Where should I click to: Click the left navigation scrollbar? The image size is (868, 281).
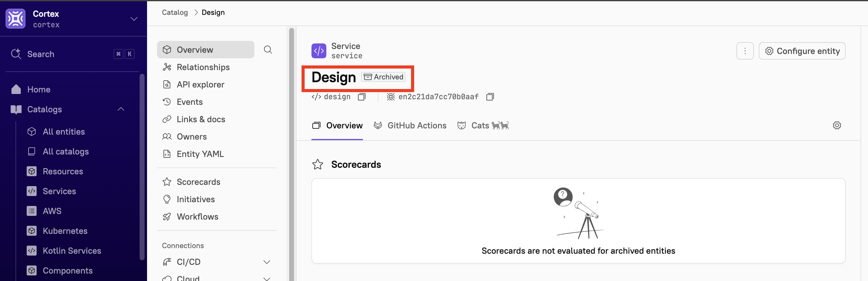pyautogui.click(x=142, y=167)
